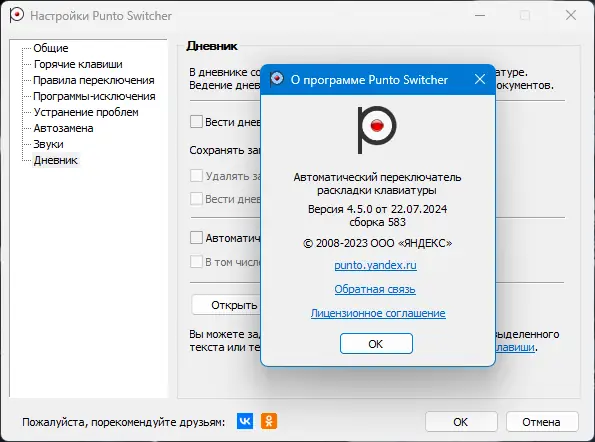Click the сборка 583 text
595x442 pixels.
point(378,222)
